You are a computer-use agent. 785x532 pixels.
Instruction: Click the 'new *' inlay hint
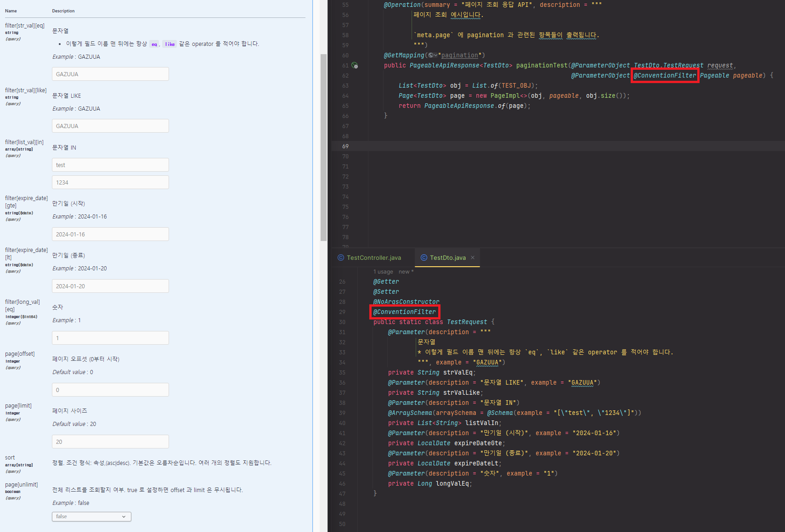(406, 272)
